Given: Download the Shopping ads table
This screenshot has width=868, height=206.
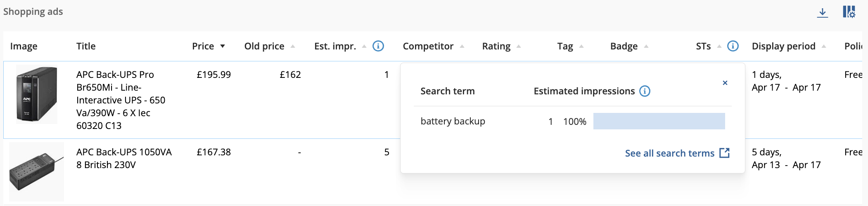Looking at the screenshot, I should click(822, 12).
